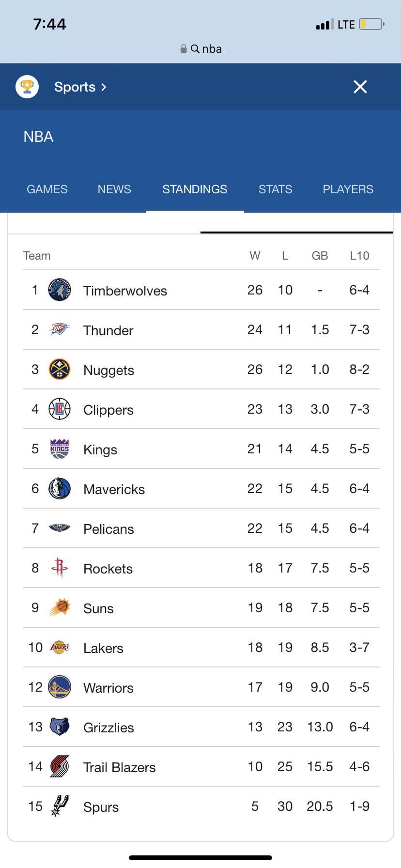Click the Kings team logo

point(60,449)
